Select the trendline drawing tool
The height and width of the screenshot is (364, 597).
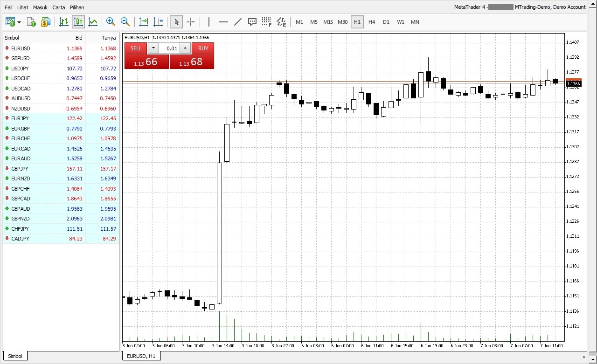(238, 22)
